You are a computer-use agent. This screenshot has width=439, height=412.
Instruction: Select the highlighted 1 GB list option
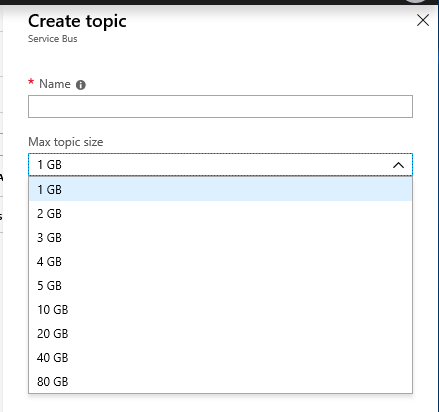(x=220, y=189)
